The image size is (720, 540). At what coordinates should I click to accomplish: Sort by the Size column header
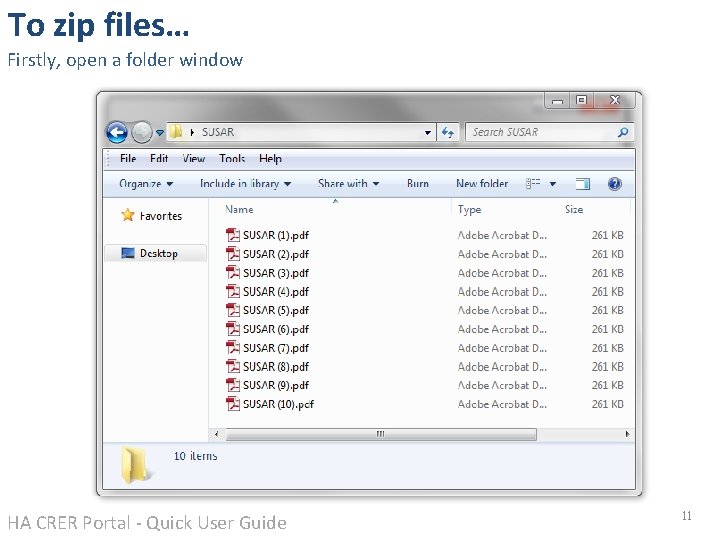(x=574, y=209)
